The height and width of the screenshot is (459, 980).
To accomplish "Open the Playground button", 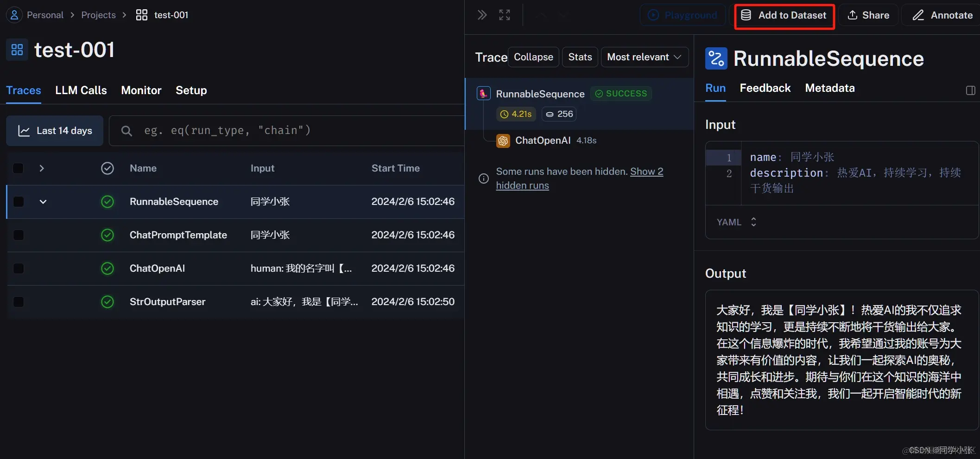I will [683, 15].
